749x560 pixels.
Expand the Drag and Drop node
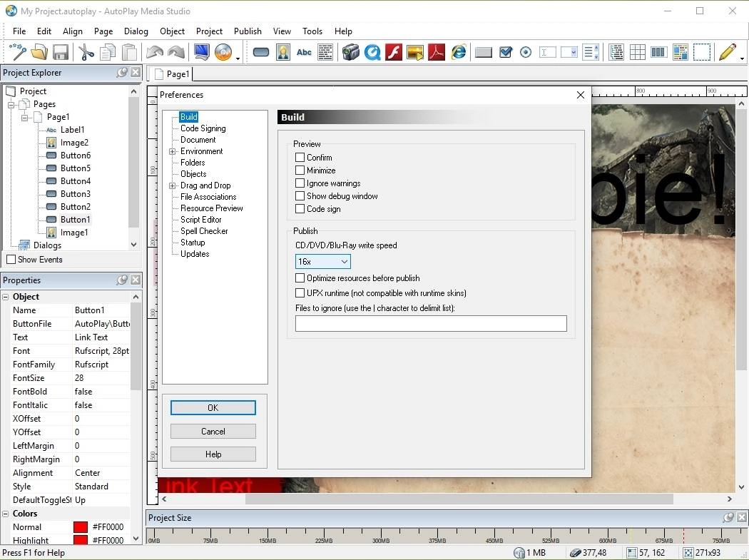173,186
